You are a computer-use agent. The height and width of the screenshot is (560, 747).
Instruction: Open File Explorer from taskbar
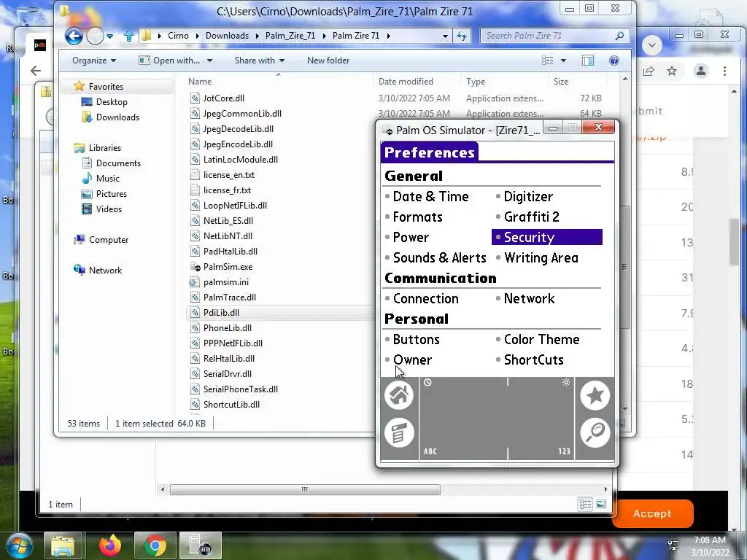click(x=63, y=545)
